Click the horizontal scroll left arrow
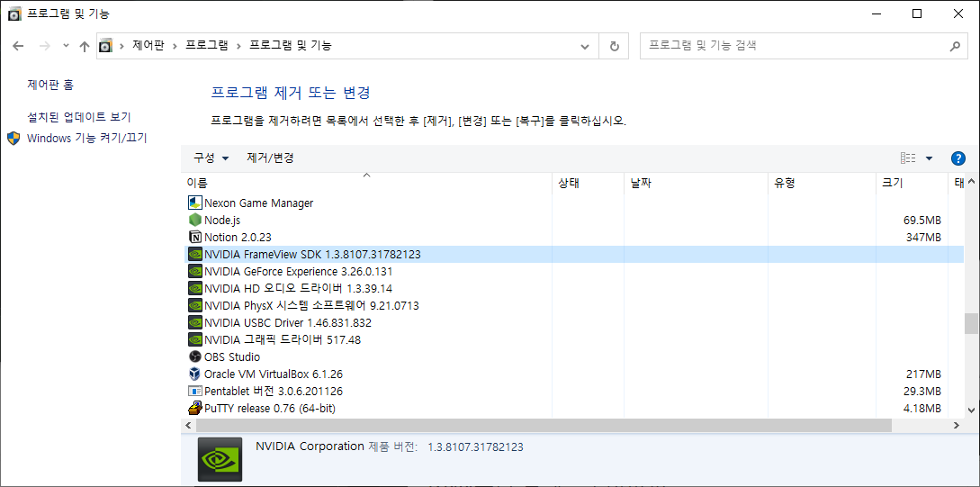The height and width of the screenshot is (487, 980). (x=187, y=425)
